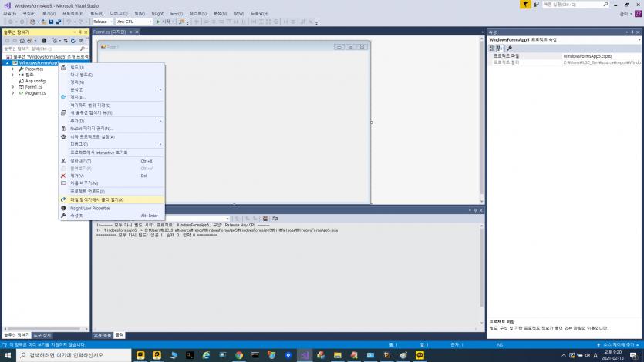
Task: Open Chrome from the taskbar
Action: coord(239,355)
